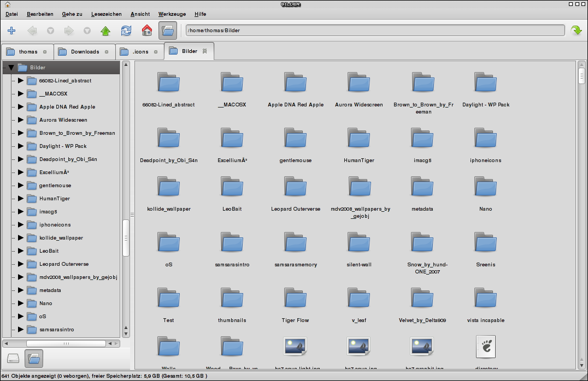Switch to the thomas tab
This screenshot has width=588, height=381.
(x=27, y=52)
